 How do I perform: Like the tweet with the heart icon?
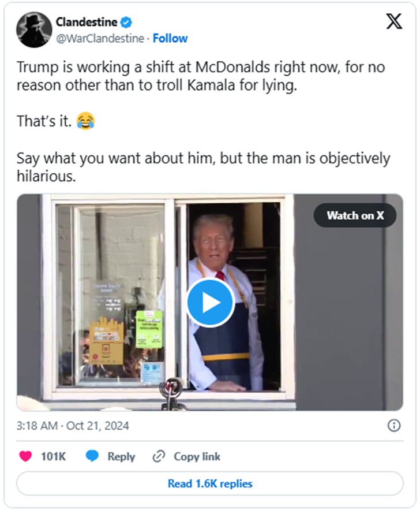pos(25,456)
